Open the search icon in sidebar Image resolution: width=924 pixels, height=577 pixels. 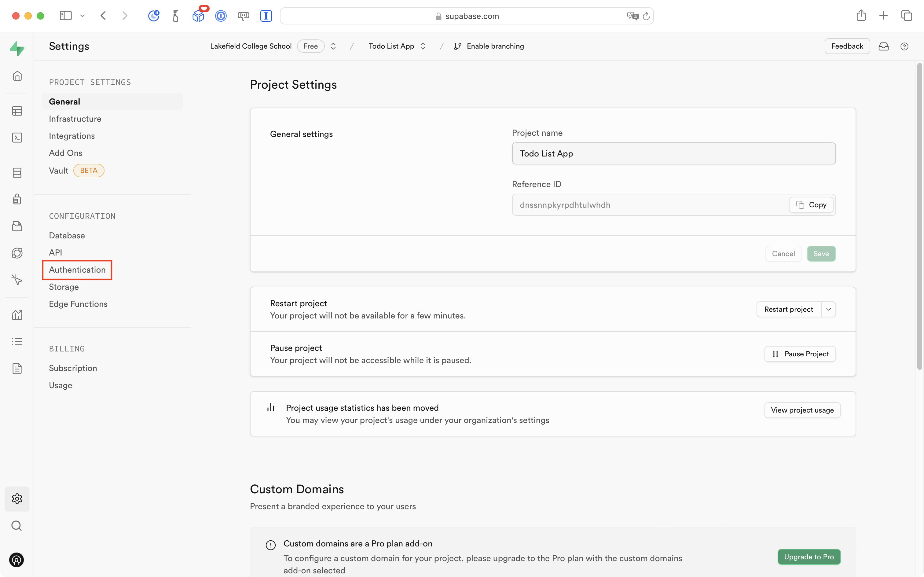pyautogui.click(x=16, y=526)
